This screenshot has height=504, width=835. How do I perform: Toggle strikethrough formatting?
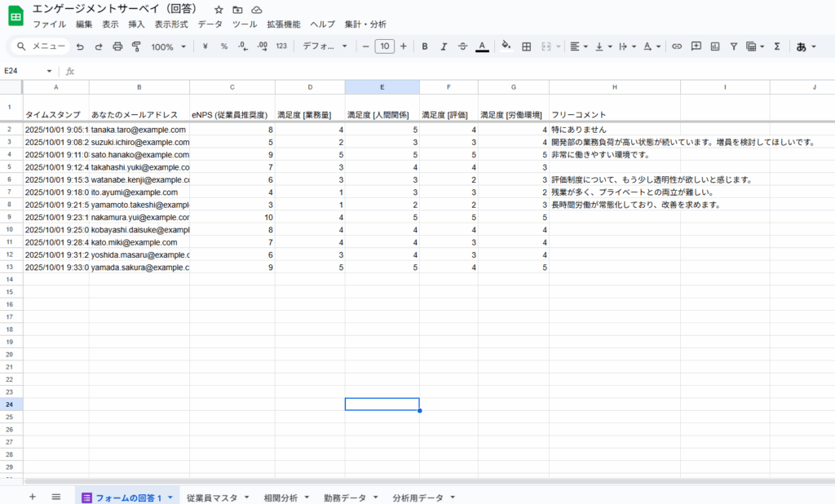click(463, 46)
